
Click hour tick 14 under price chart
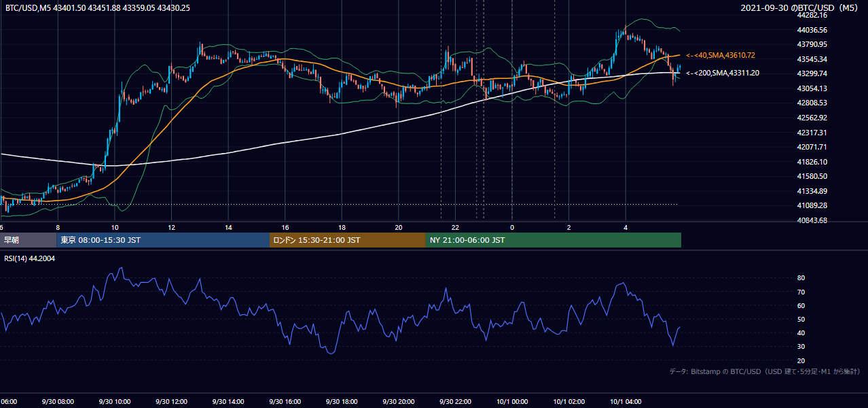pyautogui.click(x=228, y=228)
